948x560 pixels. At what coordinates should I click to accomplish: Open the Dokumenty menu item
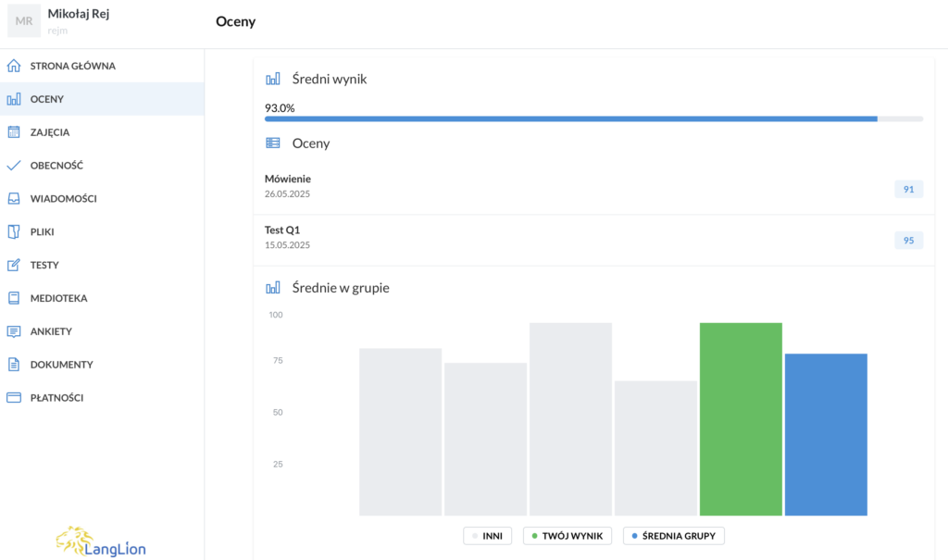tap(61, 365)
